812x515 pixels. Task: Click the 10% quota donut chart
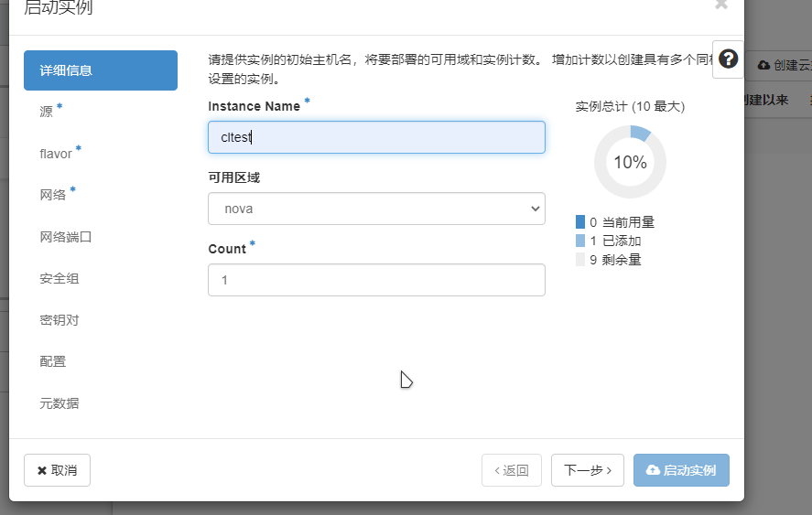(x=630, y=162)
